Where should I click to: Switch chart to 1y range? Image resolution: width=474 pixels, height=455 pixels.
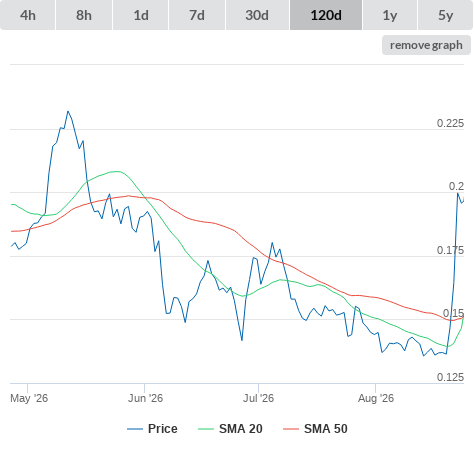tap(390, 15)
